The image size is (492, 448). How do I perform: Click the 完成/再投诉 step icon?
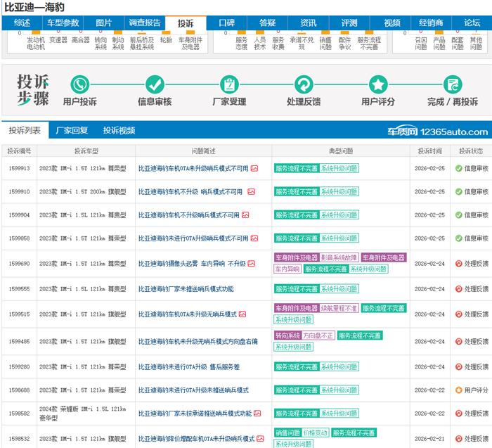coord(453,84)
